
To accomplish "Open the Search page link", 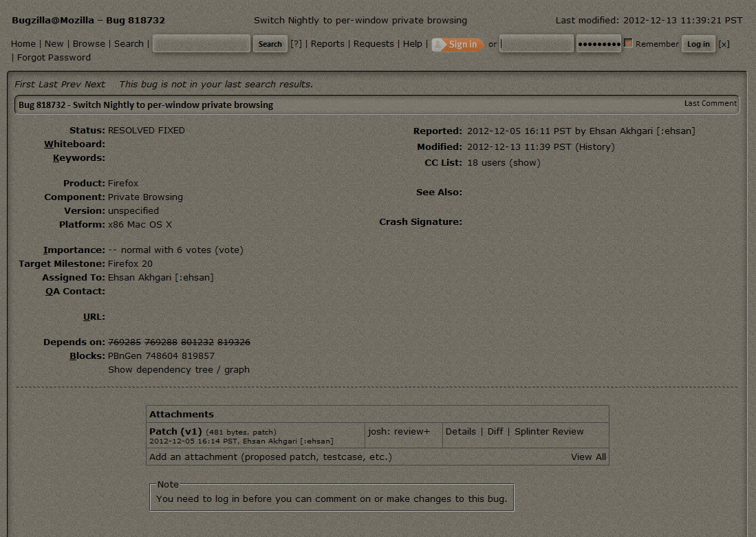I will pyautogui.click(x=129, y=43).
